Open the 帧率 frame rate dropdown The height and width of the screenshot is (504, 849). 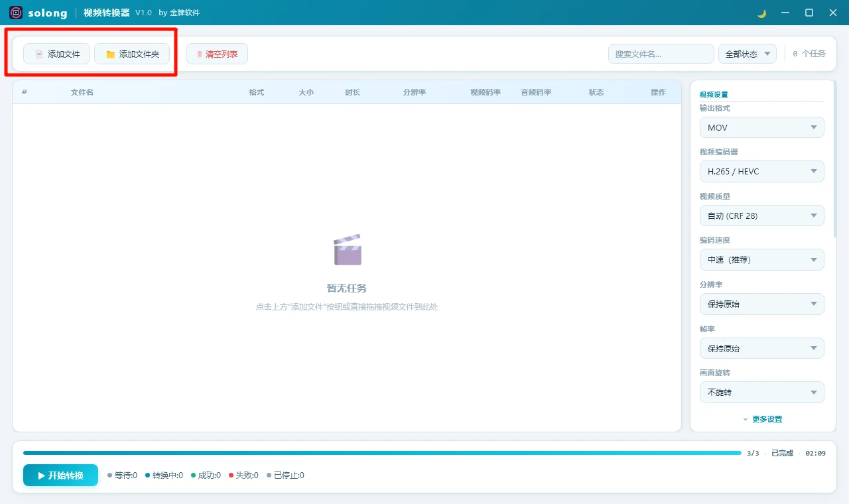pyautogui.click(x=761, y=347)
